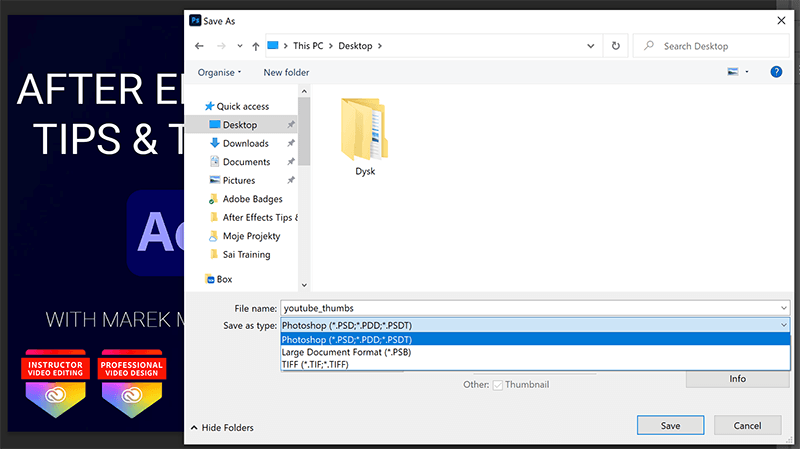Click the pin icon next to Documents
The image size is (800, 449).
click(x=291, y=161)
